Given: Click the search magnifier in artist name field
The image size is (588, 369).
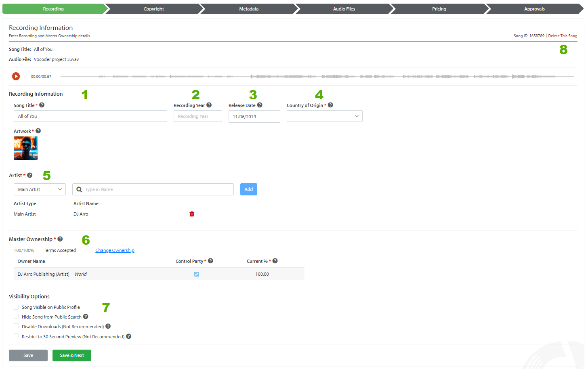Looking at the screenshot, I should pyautogui.click(x=79, y=189).
